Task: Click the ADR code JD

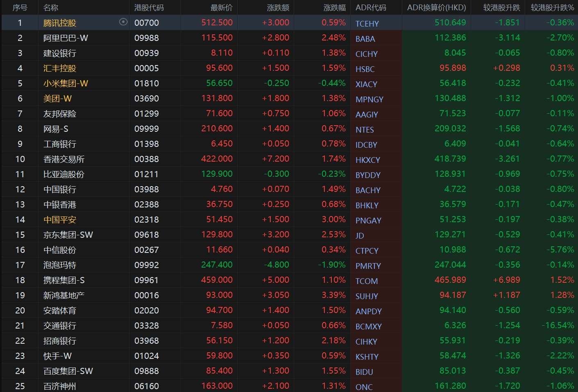Action: tap(360, 236)
